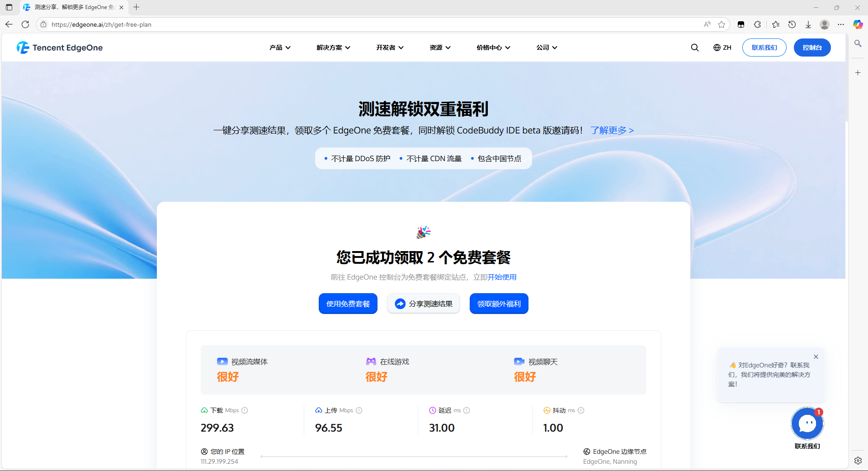Refresh the page with reload icon
The width and height of the screenshot is (868, 471).
25,24
